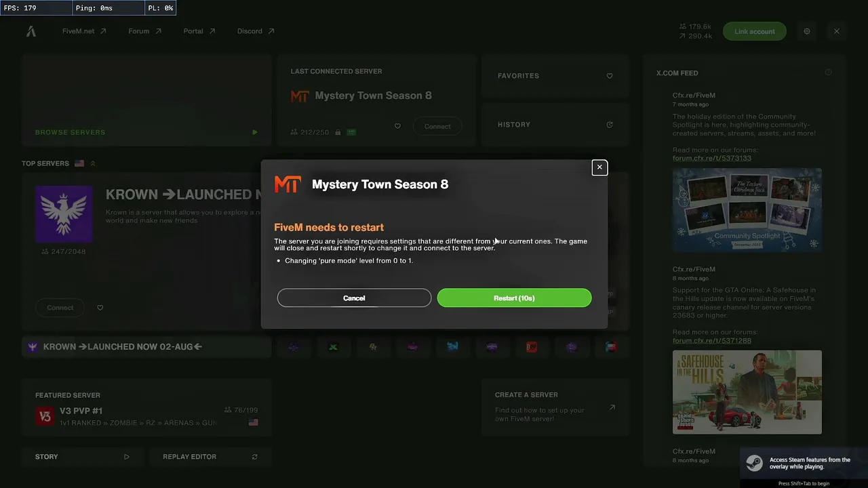Open Story mode
This screenshot has width=868, height=488.
[82, 457]
